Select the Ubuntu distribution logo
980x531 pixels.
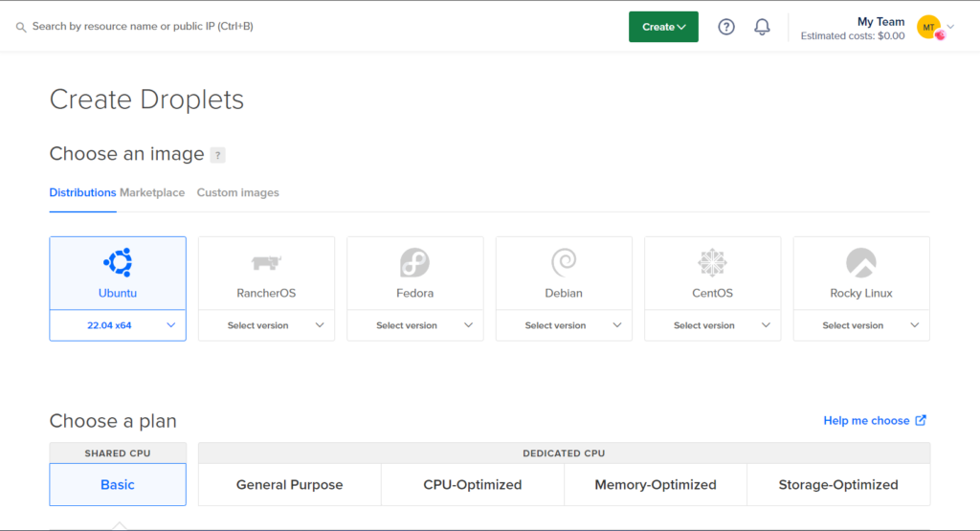(118, 262)
